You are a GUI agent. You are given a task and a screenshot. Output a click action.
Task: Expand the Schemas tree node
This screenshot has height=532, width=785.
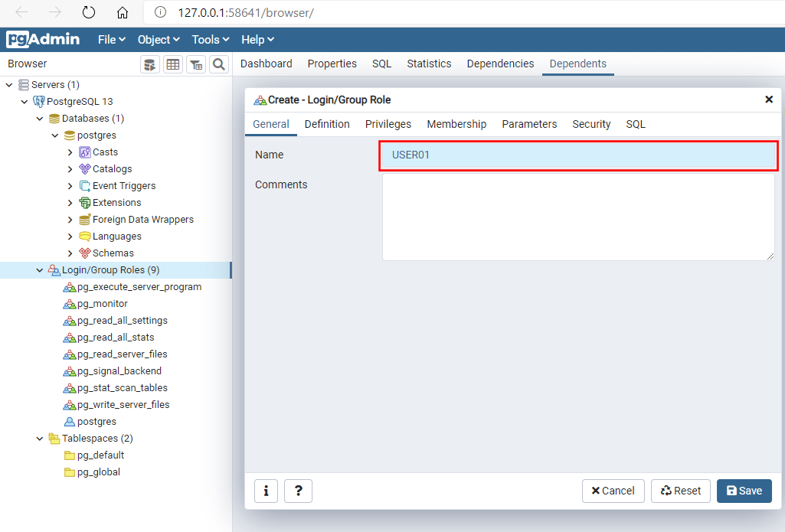pyautogui.click(x=70, y=253)
